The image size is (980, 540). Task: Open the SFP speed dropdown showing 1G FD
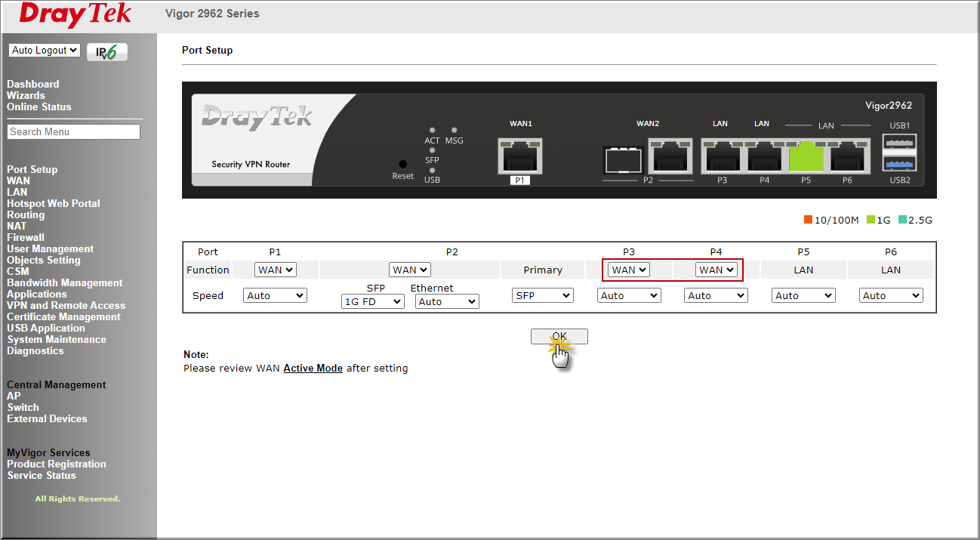click(372, 301)
